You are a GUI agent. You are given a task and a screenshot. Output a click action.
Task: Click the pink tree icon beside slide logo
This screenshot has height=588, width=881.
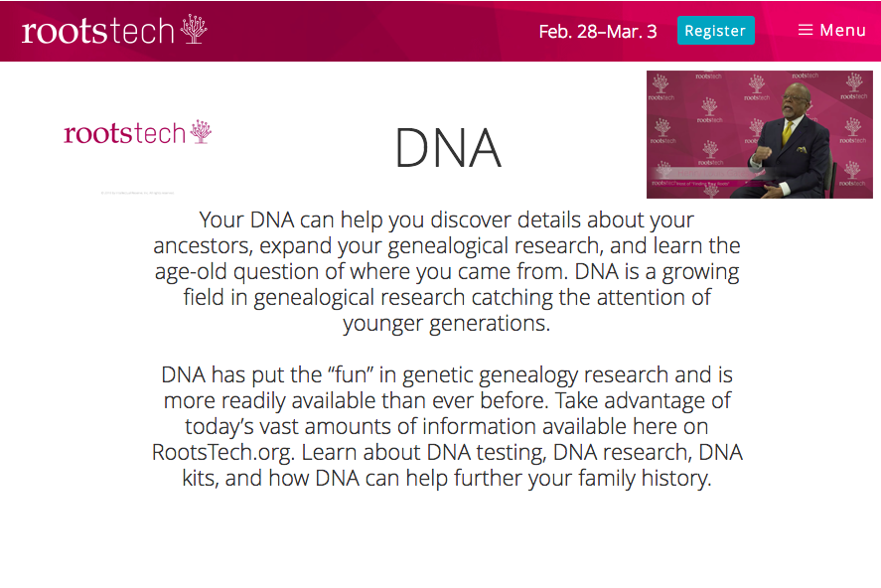201,132
